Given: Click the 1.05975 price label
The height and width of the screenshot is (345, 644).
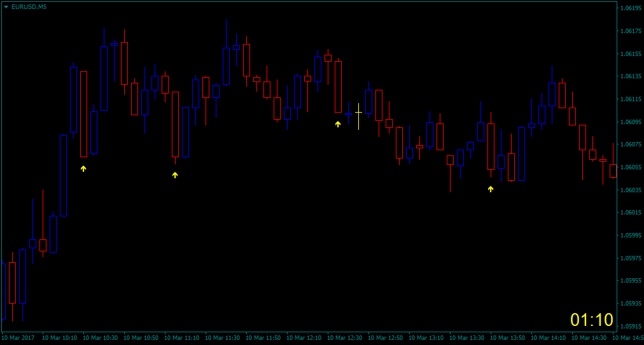Looking at the screenshot, I should pyautogui.click(x=632, y=258).
